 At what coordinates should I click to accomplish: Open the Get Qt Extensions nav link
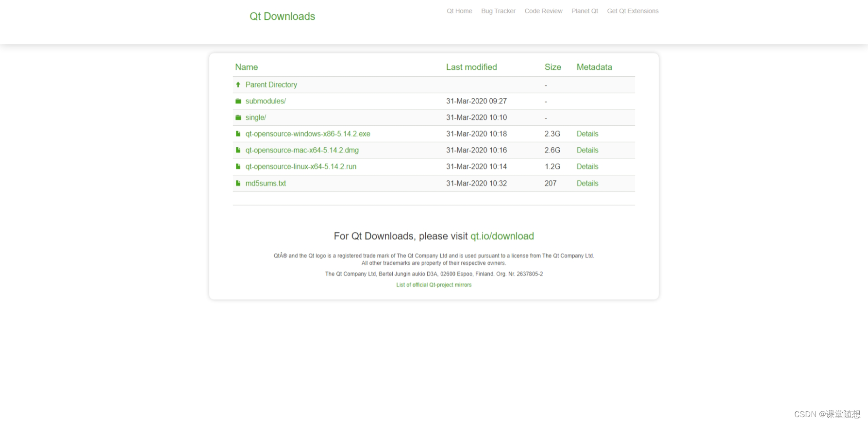(x=633, y=11)
